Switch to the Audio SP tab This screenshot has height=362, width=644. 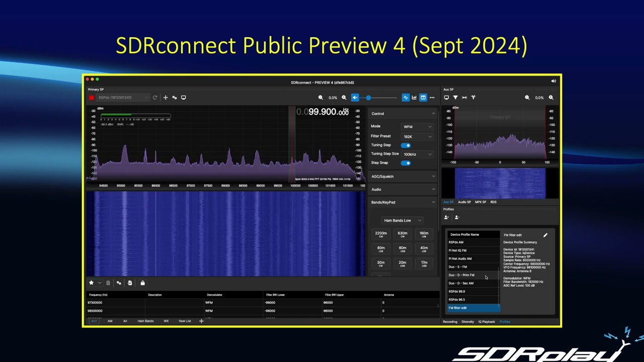pos(464,202)
